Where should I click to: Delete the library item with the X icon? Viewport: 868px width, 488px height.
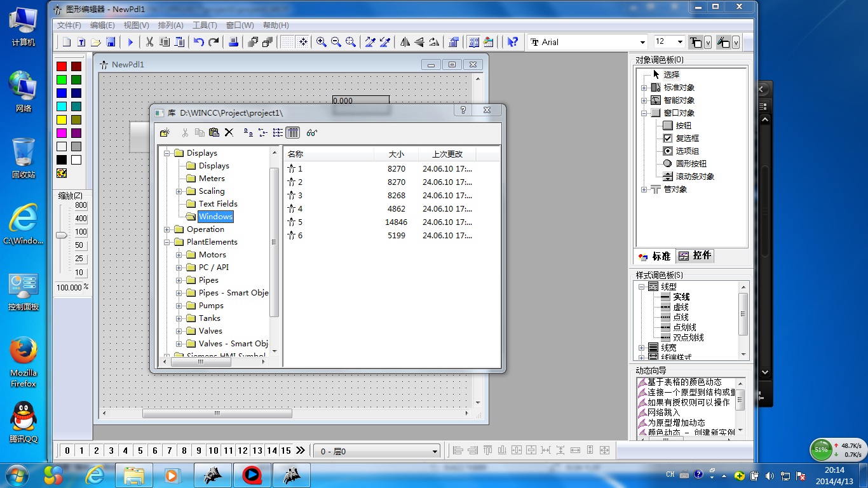point(229,132)
